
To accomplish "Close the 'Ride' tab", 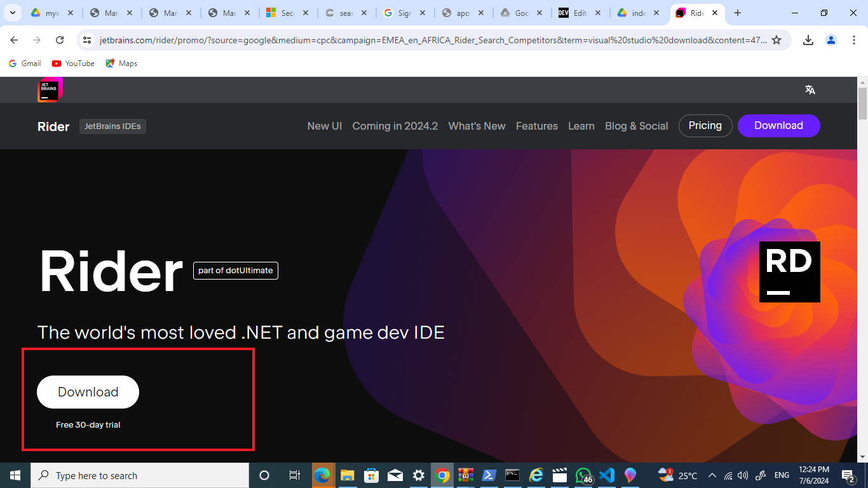I will pyautogui.click(x=715, y=13).
